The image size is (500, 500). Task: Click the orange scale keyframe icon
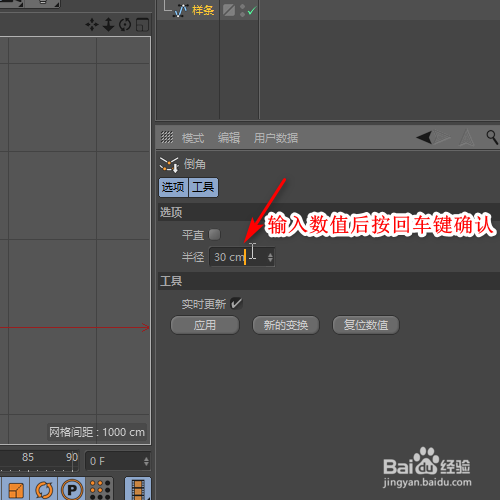[x=16, y=489]
